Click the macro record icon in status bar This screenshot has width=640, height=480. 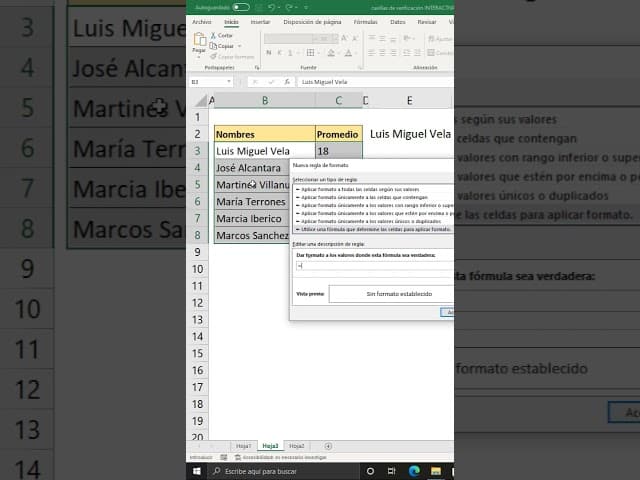(x=224, y=458)
